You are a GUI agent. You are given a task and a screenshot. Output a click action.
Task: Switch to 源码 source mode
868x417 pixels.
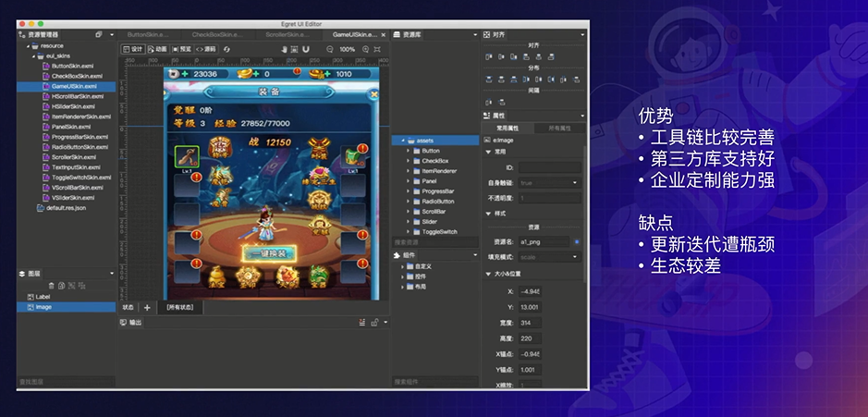coord(206,49)
